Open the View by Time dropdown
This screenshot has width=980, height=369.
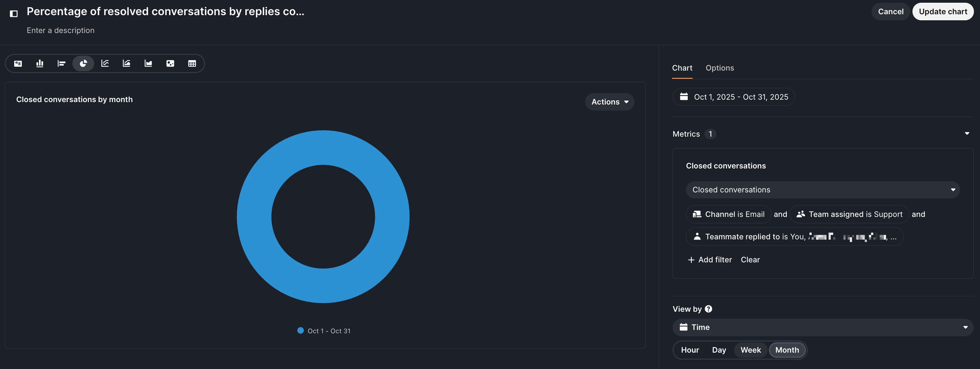(822, 327)
